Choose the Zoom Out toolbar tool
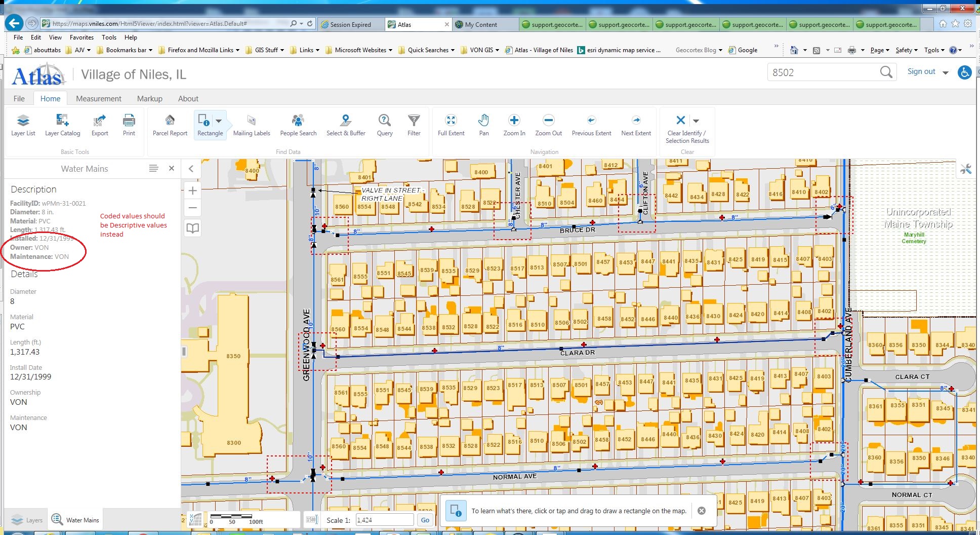 [x=549, y=125]
